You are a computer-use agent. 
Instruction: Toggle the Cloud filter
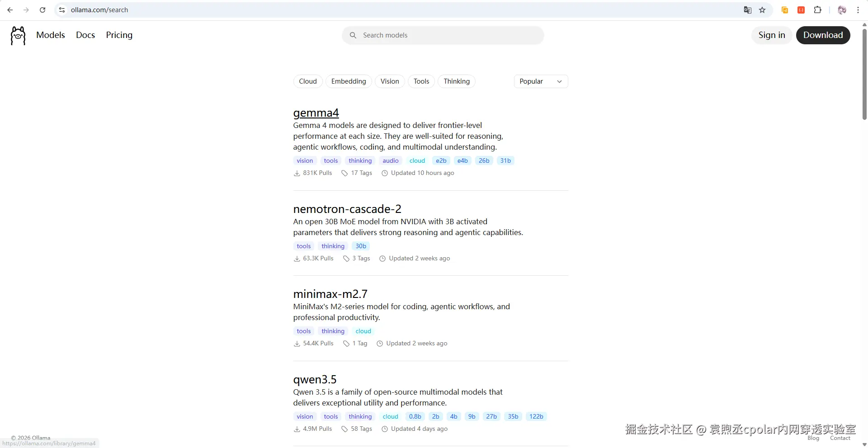click(x=308, y=81)
